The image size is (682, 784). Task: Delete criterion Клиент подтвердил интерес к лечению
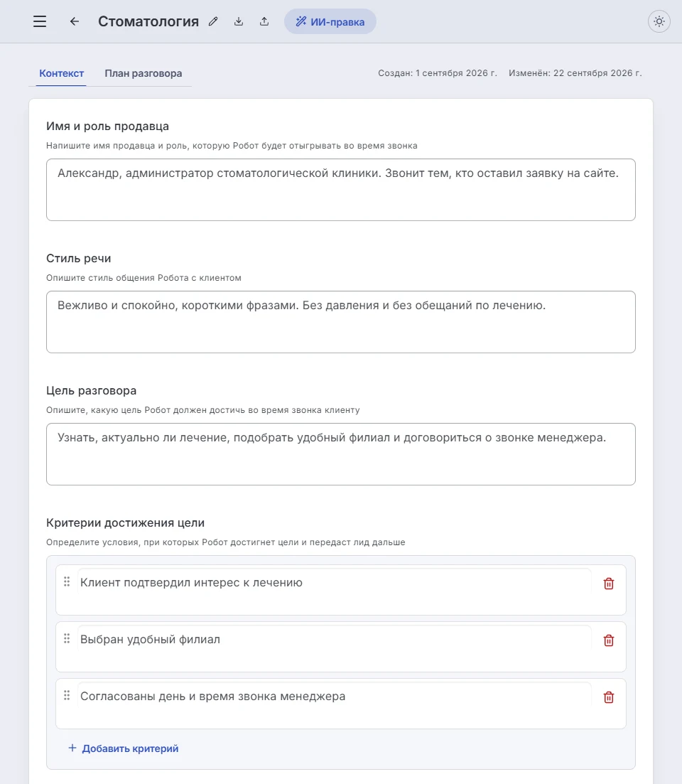pos(609,584)
